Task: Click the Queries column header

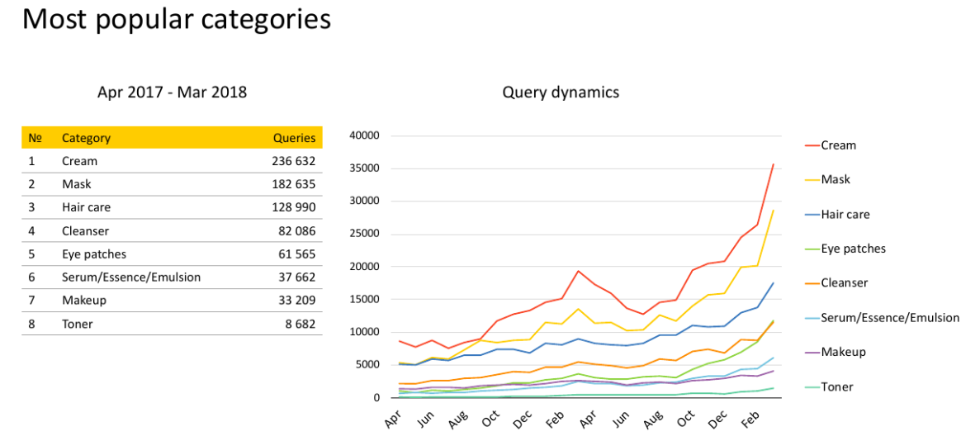Action: point(294,138)
